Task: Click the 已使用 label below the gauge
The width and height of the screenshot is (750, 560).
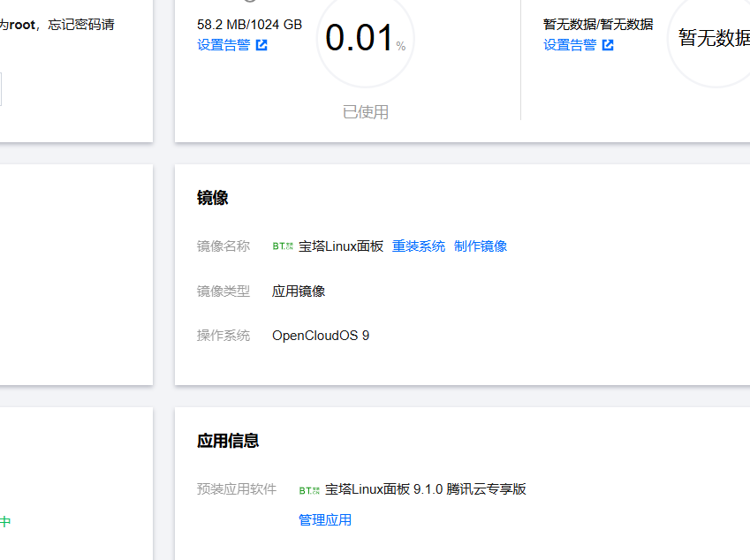Action: (x=366, y=112)
